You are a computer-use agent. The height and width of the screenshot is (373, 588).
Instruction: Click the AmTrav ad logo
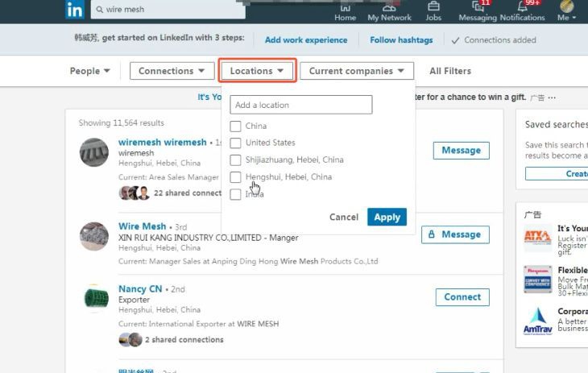coord(537,321)
